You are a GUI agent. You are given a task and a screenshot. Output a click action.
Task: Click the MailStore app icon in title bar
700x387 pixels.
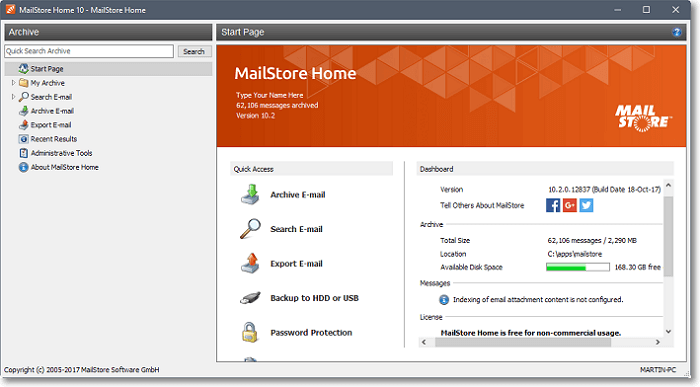tap(11, 9)
